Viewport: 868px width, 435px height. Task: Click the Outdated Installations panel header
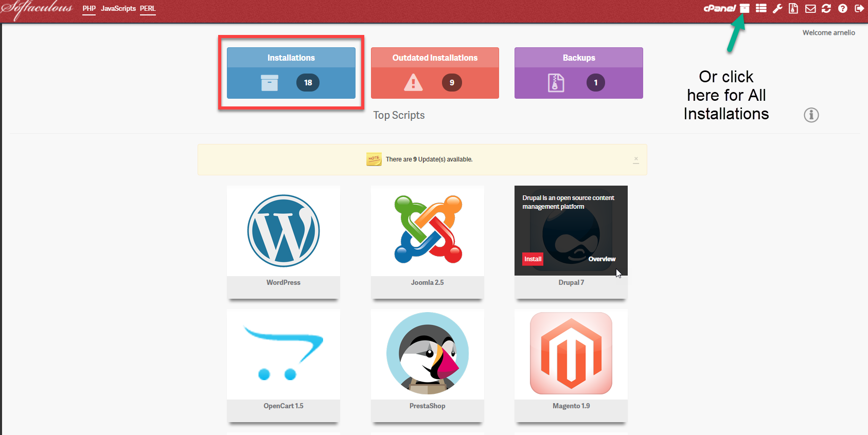coord(435,58)
